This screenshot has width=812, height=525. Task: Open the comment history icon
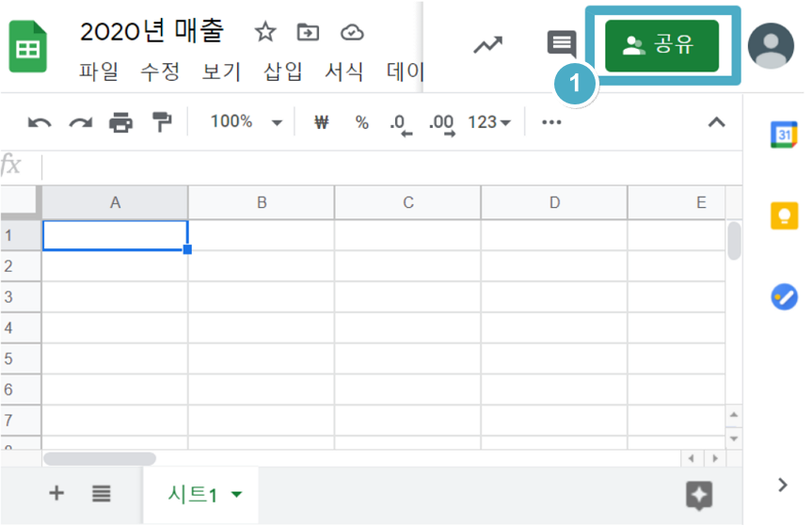pos(562,44)
